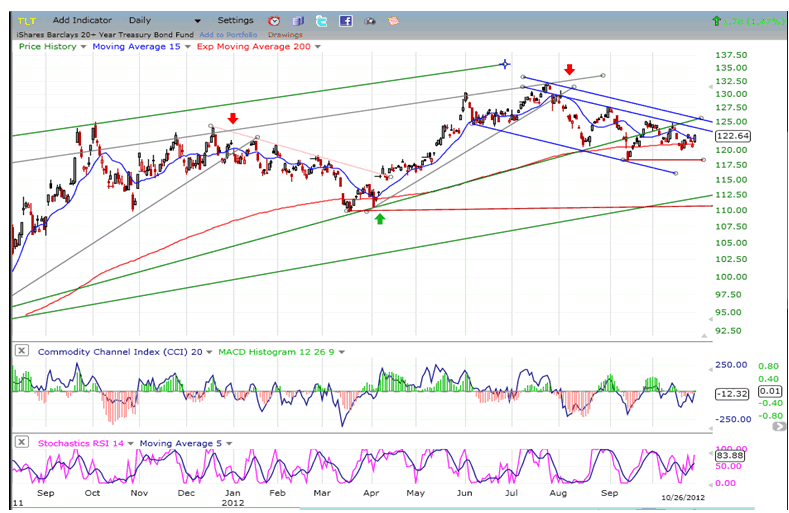This screenshot has width=789, height=513.
Task: Click the alarm clock alert icon
Action: click(274, 20)
